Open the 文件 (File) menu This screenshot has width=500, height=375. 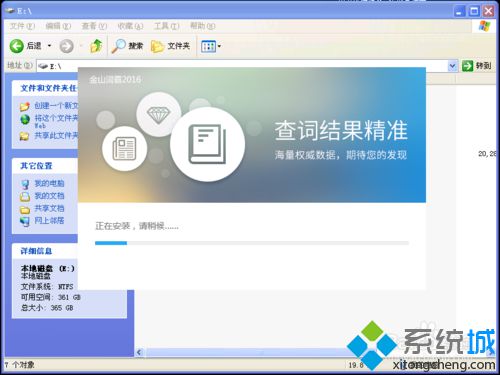(22, 26)
